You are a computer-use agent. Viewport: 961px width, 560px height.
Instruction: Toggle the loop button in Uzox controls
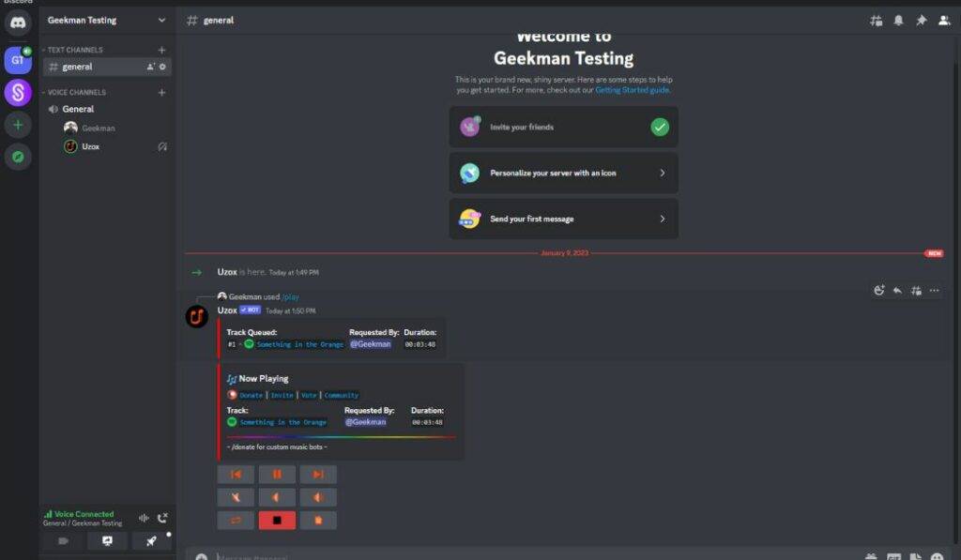click(x=236, y=521)
